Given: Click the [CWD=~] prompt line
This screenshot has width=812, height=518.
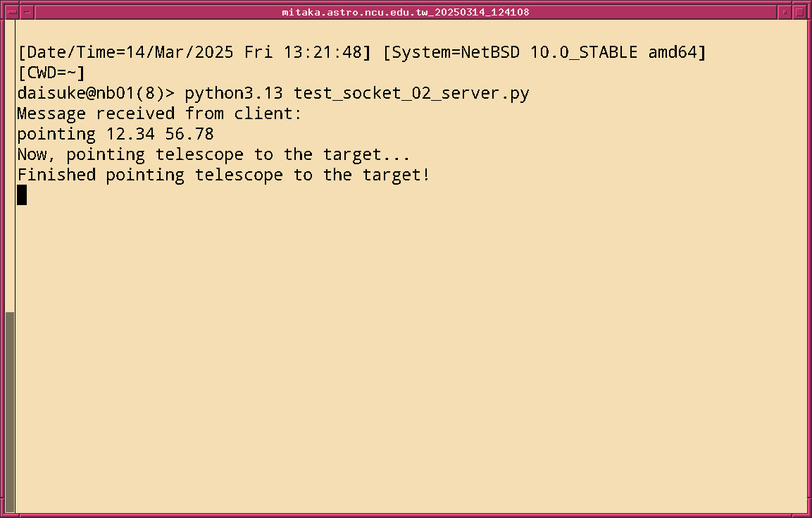Looking at the screenshot, I should coord(51,73).
